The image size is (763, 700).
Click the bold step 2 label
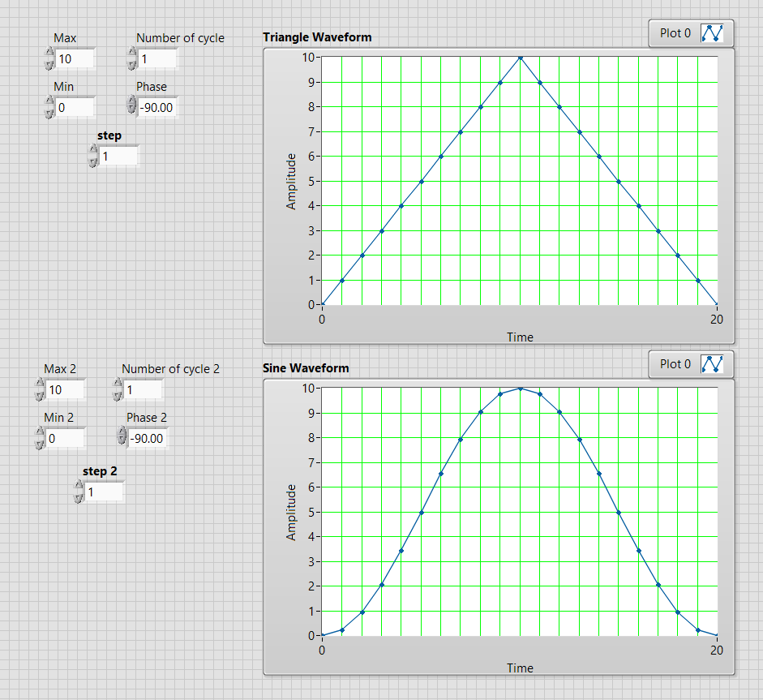click(100, 471)
